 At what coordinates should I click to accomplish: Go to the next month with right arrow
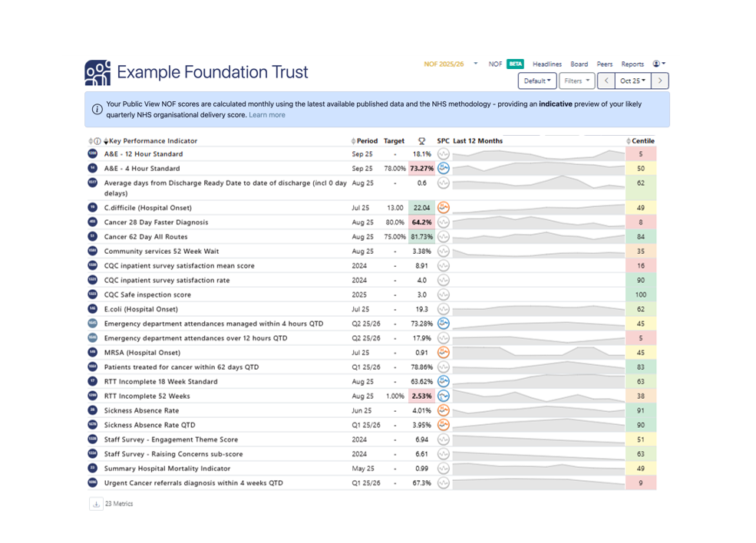point(660,81)
